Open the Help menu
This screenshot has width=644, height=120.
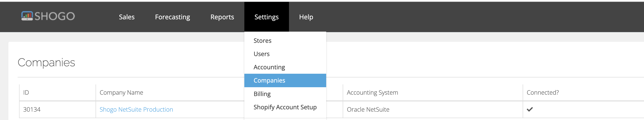(306, 17)
